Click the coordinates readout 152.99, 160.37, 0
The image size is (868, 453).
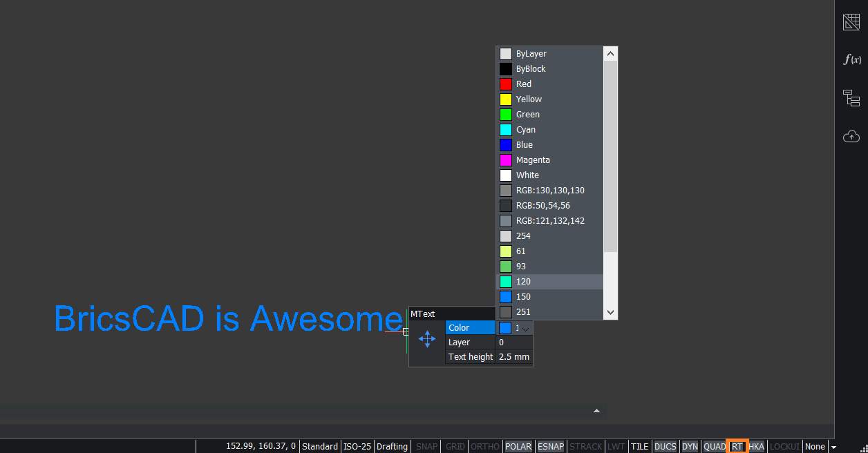point(261,447)
